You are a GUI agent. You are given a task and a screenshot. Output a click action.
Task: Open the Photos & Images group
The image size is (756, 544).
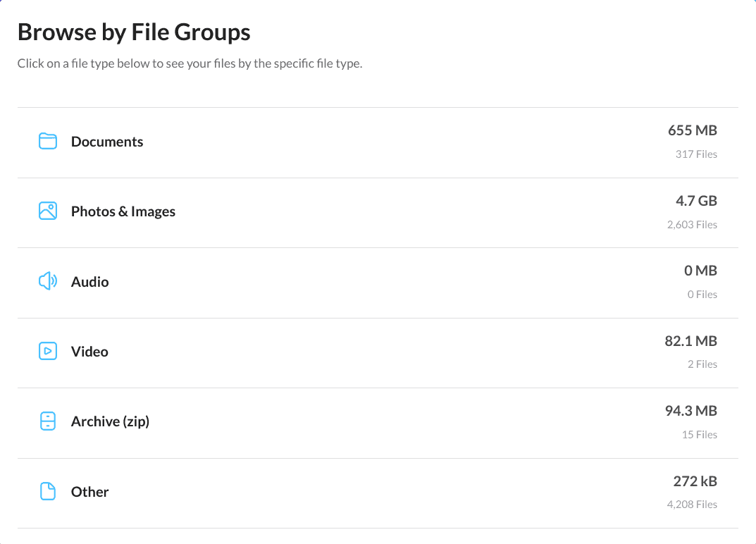tap(123, 211)
